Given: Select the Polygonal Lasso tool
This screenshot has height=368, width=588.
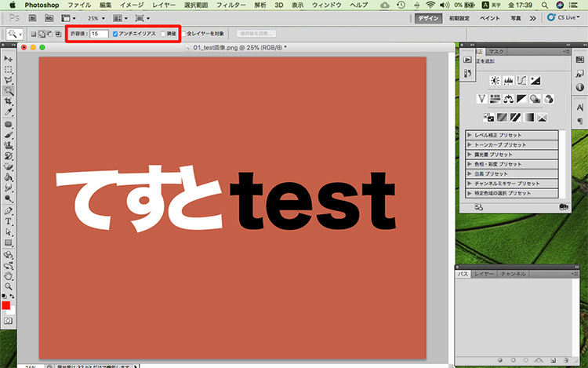Looking at the screenshot, I should 9,80.
